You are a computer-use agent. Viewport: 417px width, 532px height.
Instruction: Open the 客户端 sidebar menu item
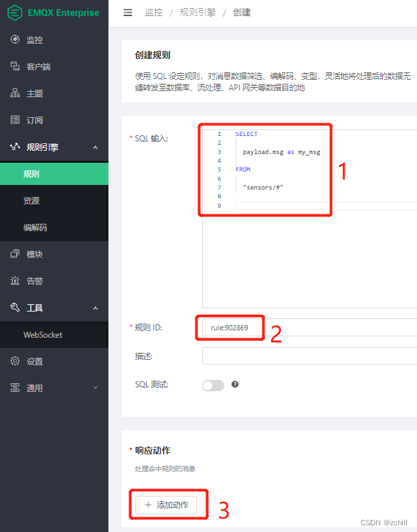click(54, 66)
